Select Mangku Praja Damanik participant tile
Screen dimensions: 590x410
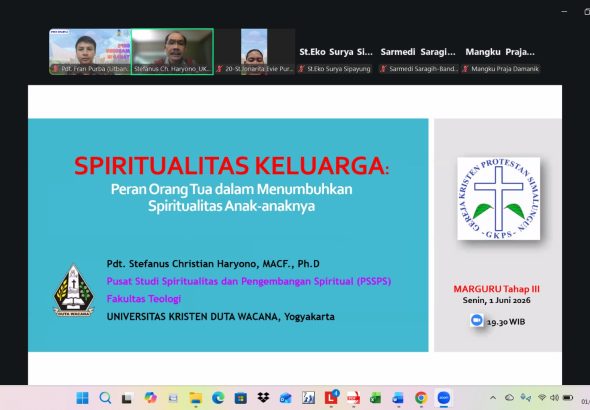coord(500,52)
